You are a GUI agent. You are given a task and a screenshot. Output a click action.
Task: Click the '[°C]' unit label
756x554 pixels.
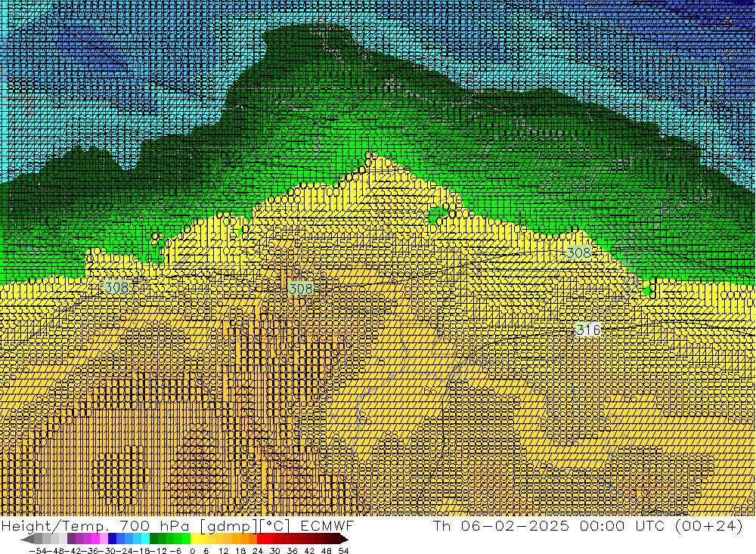click(x=275, y=526)
